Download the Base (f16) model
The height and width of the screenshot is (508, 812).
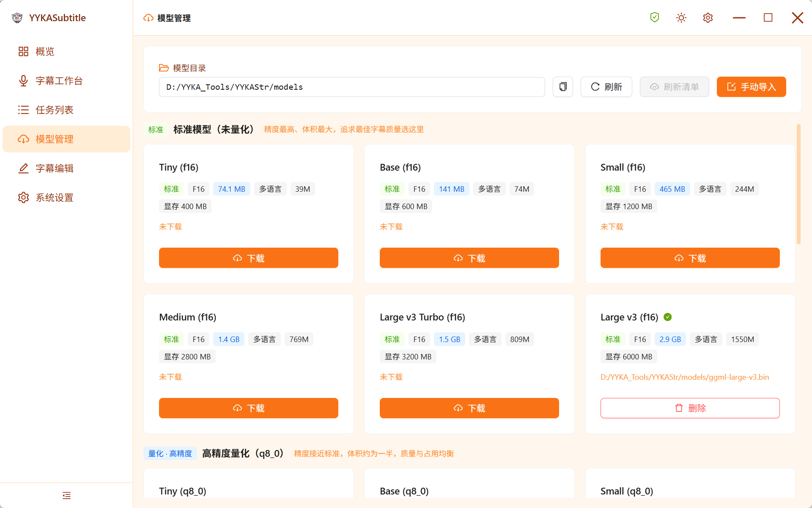469,258
